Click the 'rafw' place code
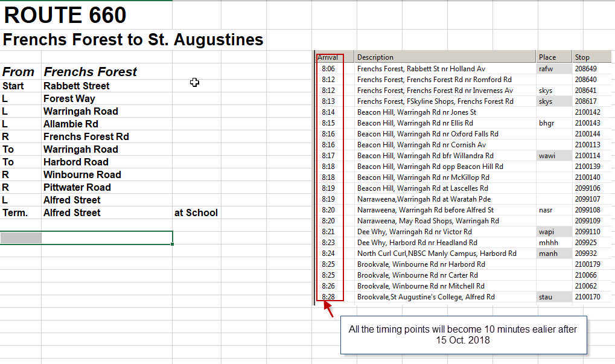 [546, 69]
